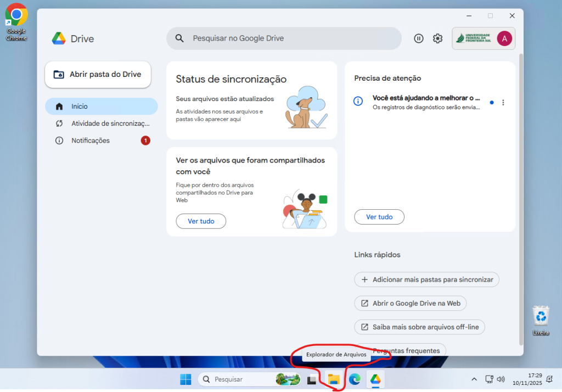Open Drive settings gear icon
Screen dimensions: 562x392
437,38
